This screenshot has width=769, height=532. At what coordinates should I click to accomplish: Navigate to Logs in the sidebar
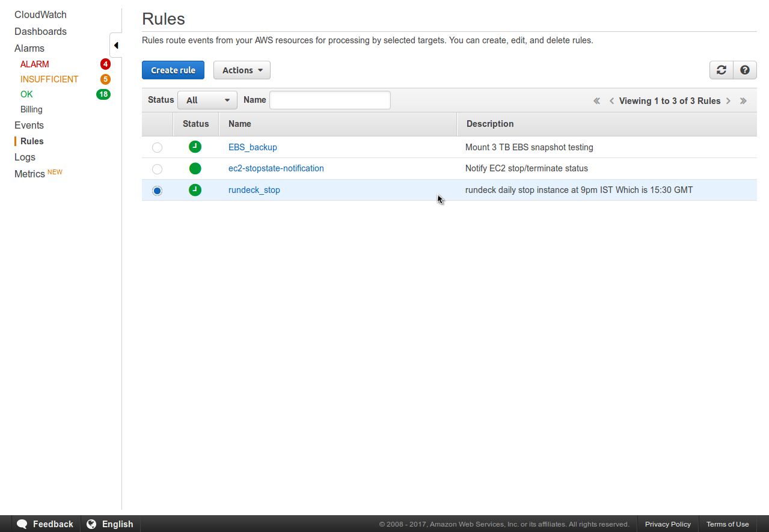point(25,157)
